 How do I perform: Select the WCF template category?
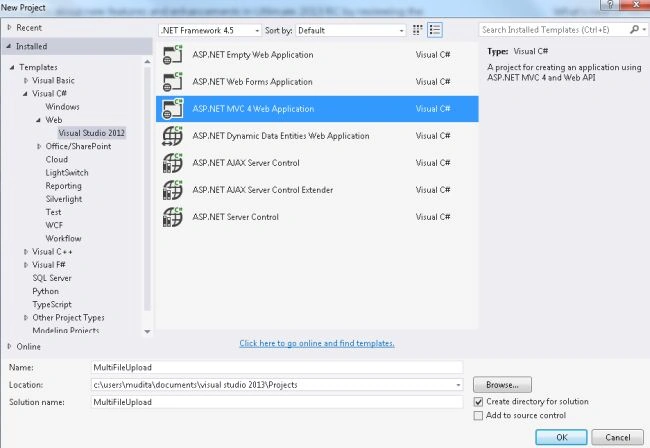(x=54, y=225)
